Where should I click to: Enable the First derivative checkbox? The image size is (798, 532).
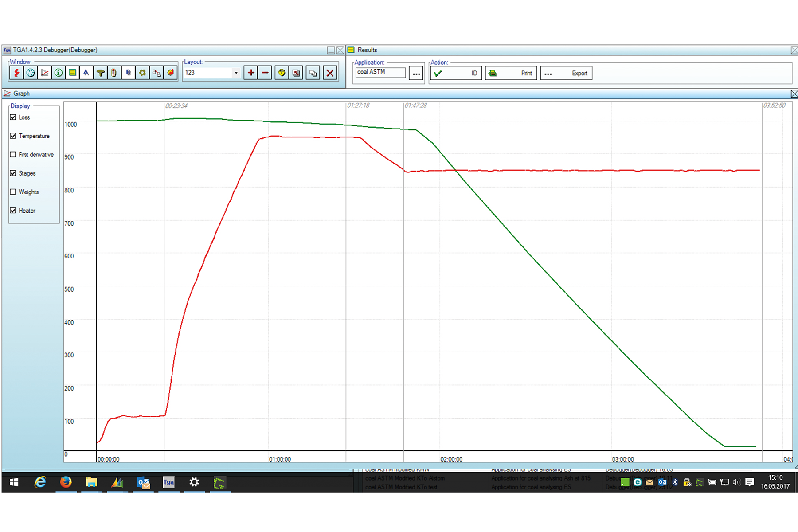(13, 155)
